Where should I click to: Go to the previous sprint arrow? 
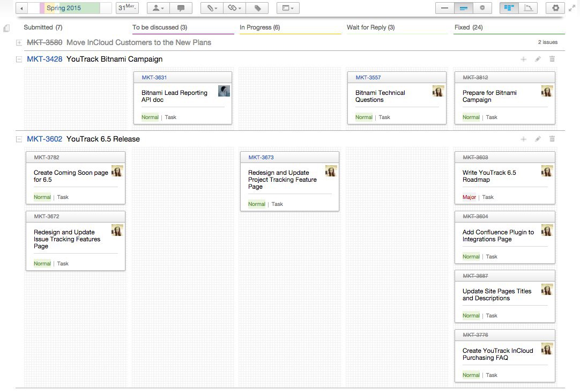coord(22,8)
